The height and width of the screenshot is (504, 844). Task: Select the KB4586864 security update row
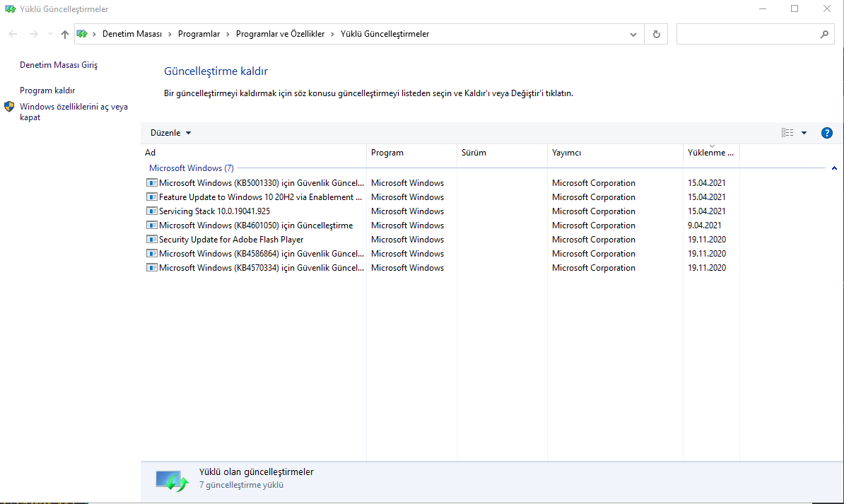click(440, 253)
